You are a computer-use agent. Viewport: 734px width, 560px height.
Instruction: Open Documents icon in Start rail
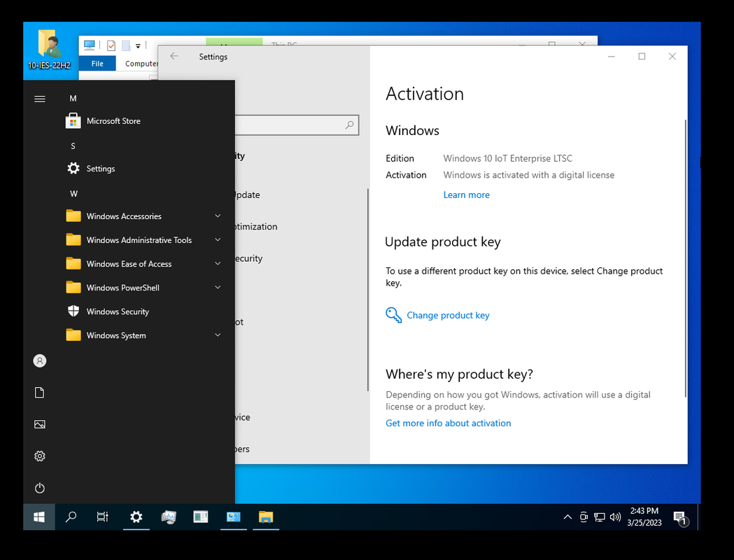pos(40,393)
